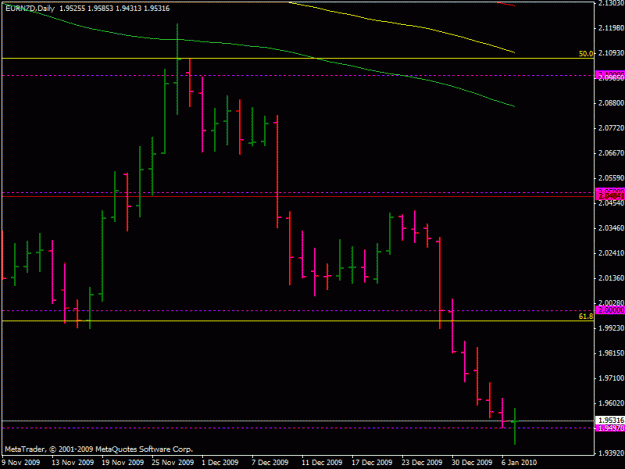Click the 61.8 Fibonacci level label
The width and height of the screenshot is (625, 469).
coord(586,316)
